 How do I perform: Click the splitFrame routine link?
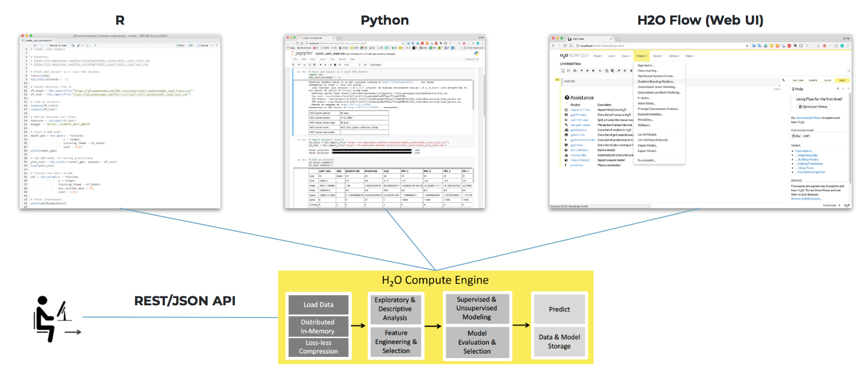pyautogui.click(x=579, y=120)
